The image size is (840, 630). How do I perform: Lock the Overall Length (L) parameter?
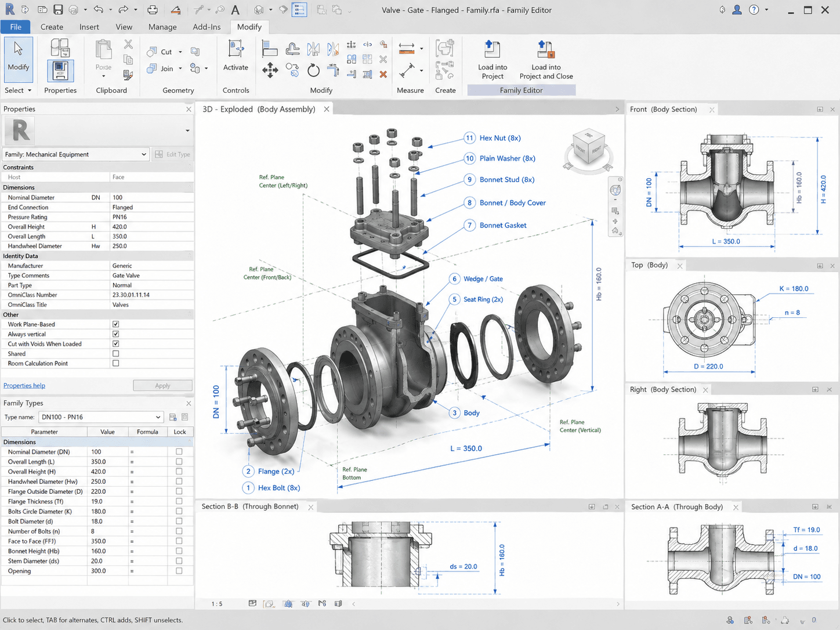coord(179,462)
